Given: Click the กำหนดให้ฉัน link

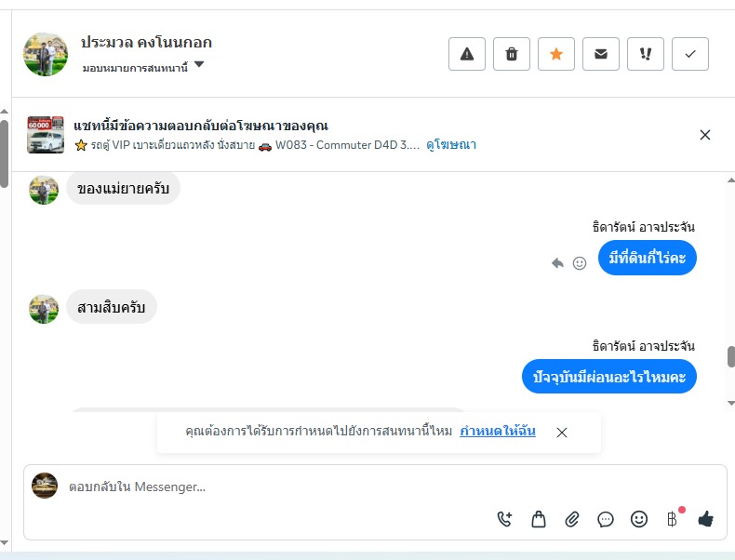Looking at the screenshot, I should pyautogui.click(x=498, y=432).
